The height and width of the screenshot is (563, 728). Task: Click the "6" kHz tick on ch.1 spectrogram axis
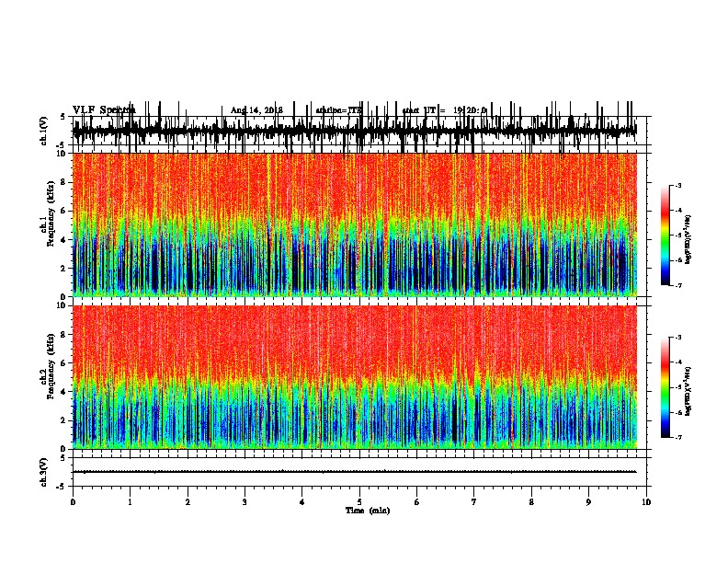tap(64, 211)
